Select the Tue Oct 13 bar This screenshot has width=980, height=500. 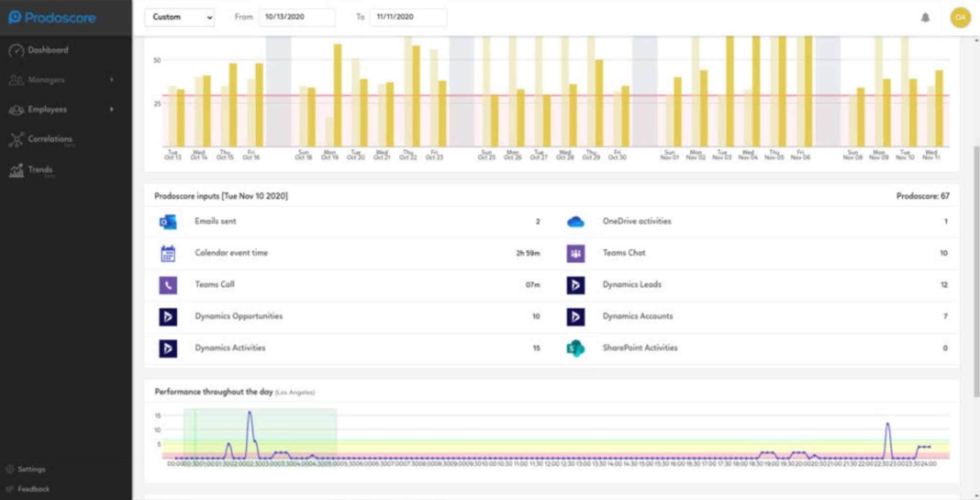[181, 118]
